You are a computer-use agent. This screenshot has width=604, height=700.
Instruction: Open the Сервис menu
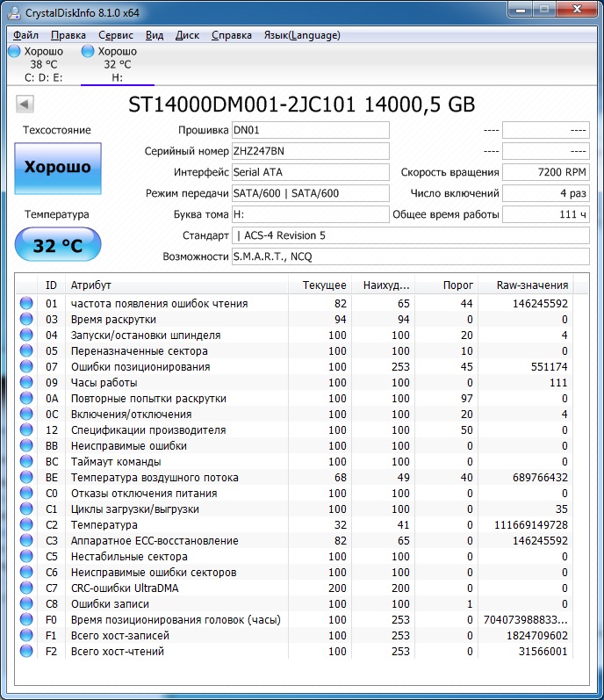[x=116, y=35]
